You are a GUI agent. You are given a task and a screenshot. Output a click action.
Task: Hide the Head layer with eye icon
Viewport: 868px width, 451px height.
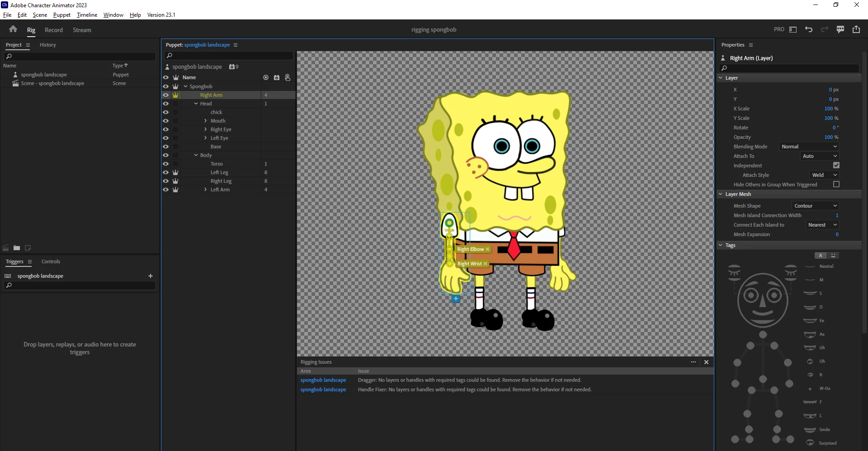tap(166, 104)
